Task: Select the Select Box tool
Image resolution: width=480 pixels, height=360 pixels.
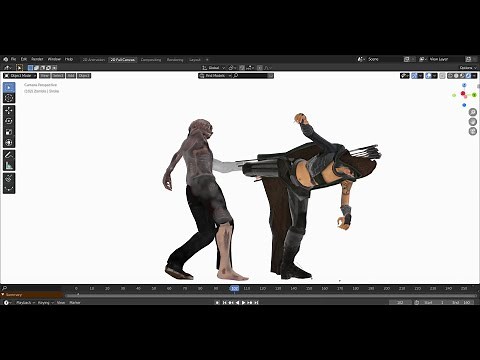Action: 9,88
